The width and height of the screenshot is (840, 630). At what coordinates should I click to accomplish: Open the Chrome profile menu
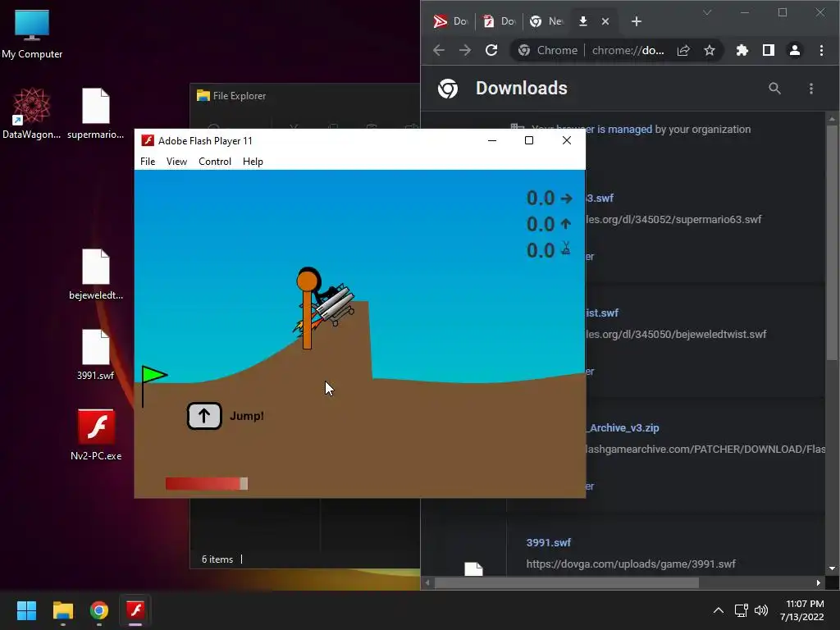pyautogui.click(x=794, y=50)
